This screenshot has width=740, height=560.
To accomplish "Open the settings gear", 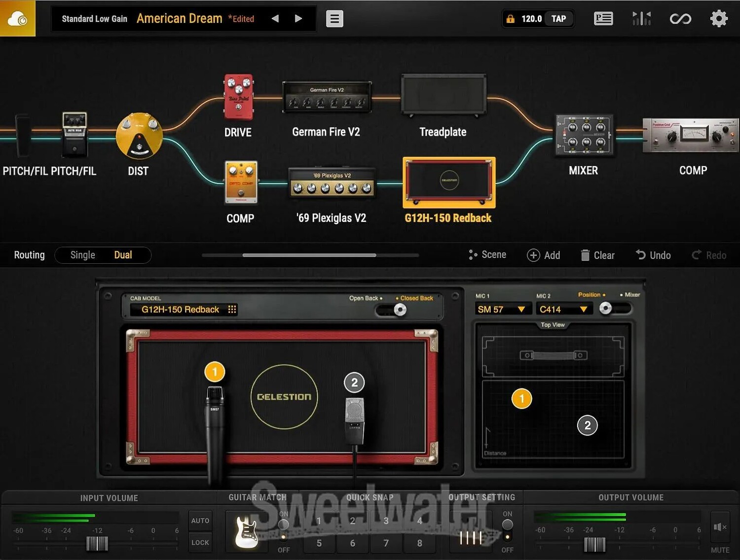I will 719,19.
